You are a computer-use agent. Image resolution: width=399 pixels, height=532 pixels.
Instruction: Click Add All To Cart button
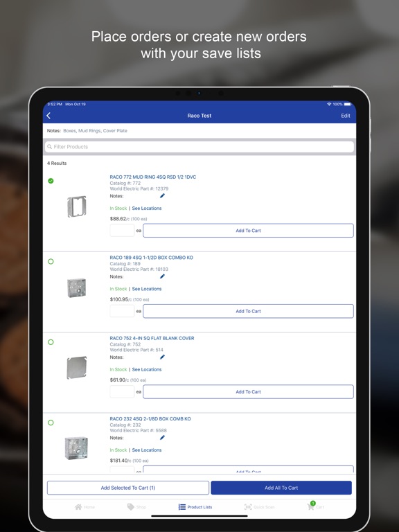point(281,488)
